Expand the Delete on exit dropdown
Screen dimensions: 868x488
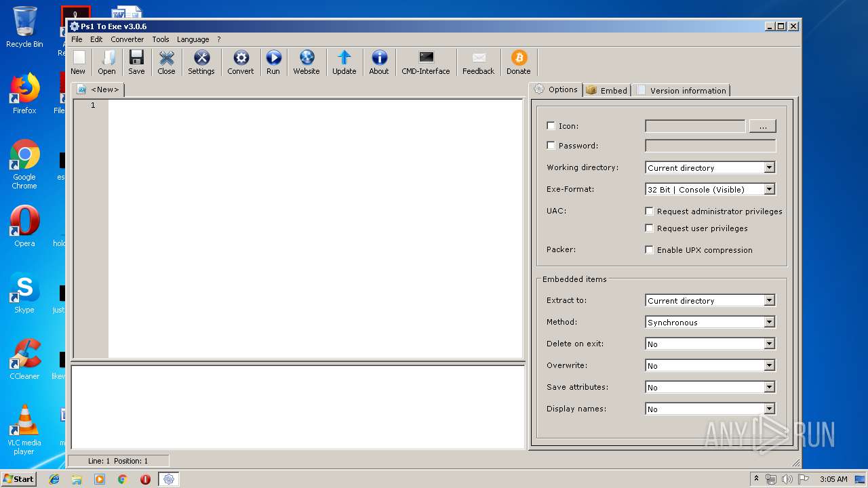click(x=769, y=344)
